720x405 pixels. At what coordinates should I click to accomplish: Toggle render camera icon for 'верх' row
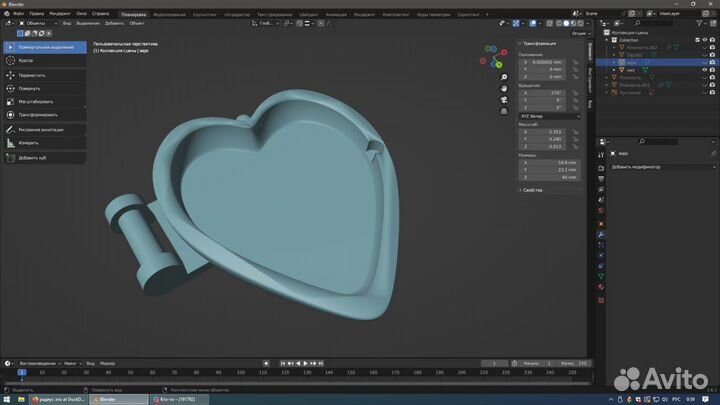point(712,62)
